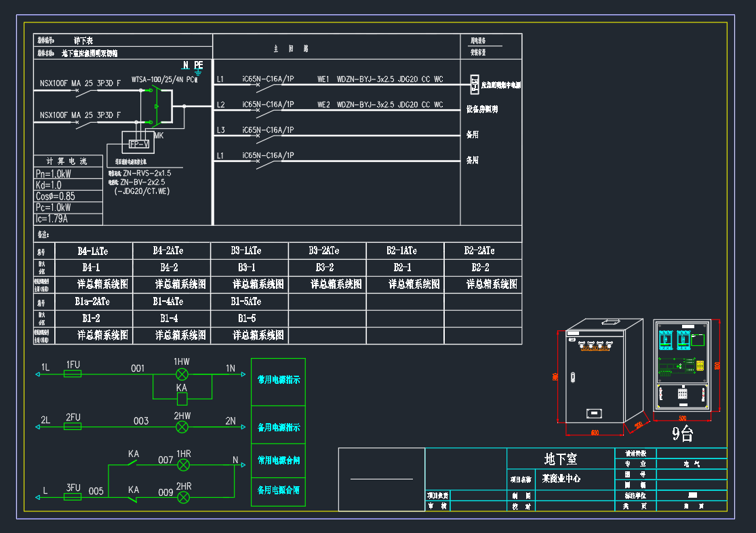Select the 备用电源合闸 label box

[x=279, y=490]
